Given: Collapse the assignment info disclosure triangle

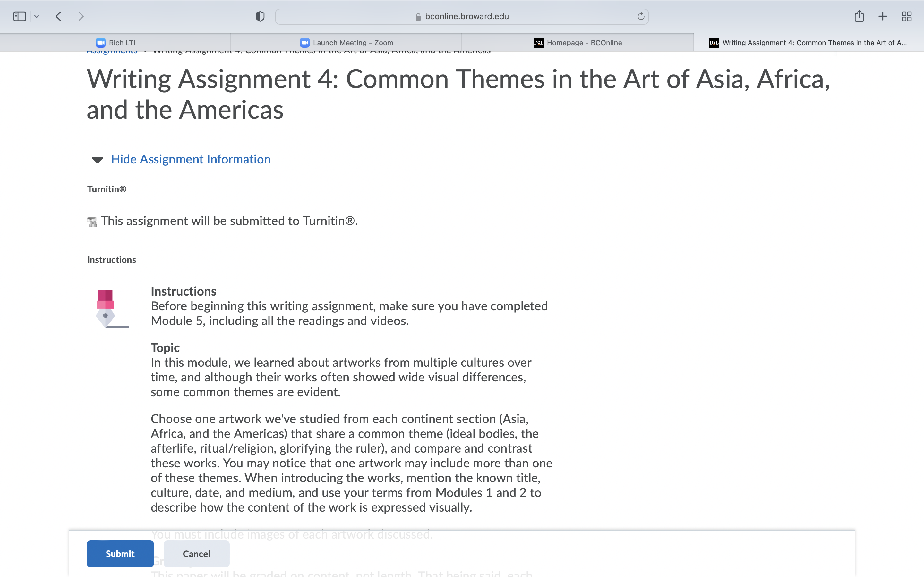Looking at the screenshot, I should [x=98, y=160].
